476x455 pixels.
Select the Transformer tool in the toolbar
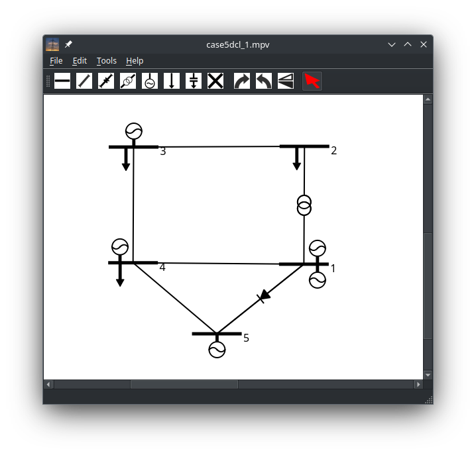(x=128, y=81)
